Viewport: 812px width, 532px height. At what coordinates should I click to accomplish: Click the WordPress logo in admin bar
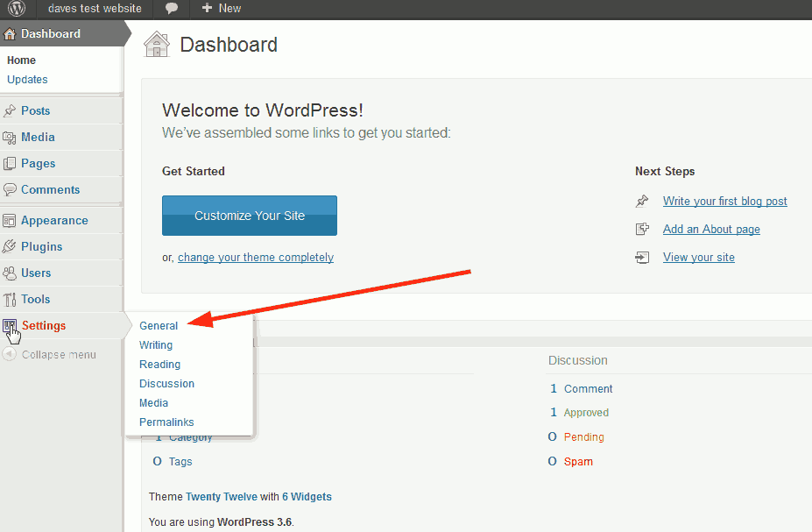pos(17,8)
